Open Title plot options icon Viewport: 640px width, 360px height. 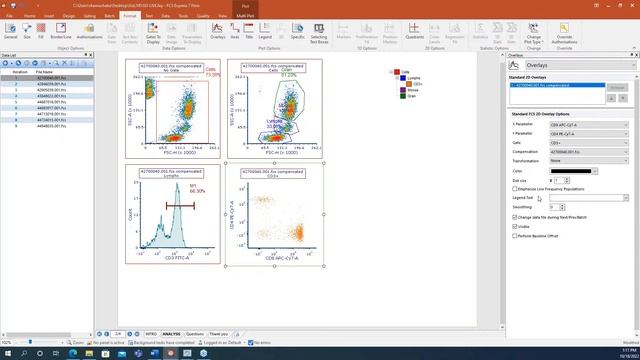click(x=249, y=31)
